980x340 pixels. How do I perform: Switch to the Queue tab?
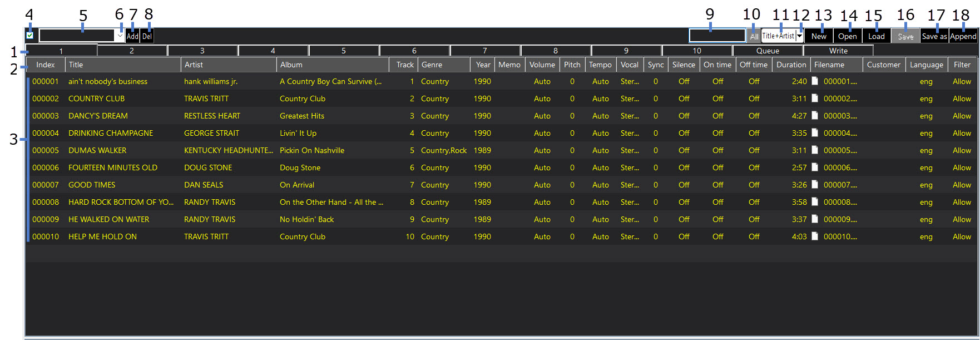(x=768, y=51)
